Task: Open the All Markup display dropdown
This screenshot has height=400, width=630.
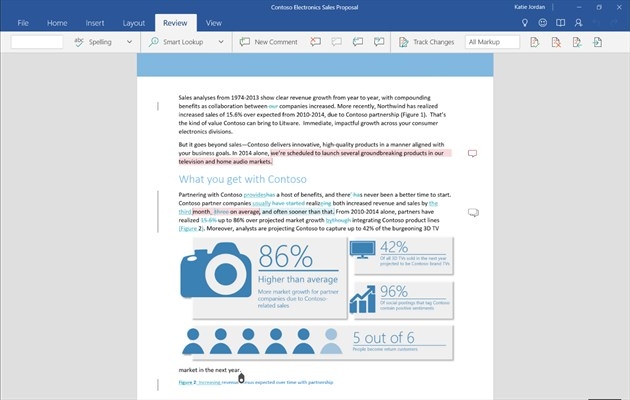Action: pyautogui.click(x=492, y=42)
